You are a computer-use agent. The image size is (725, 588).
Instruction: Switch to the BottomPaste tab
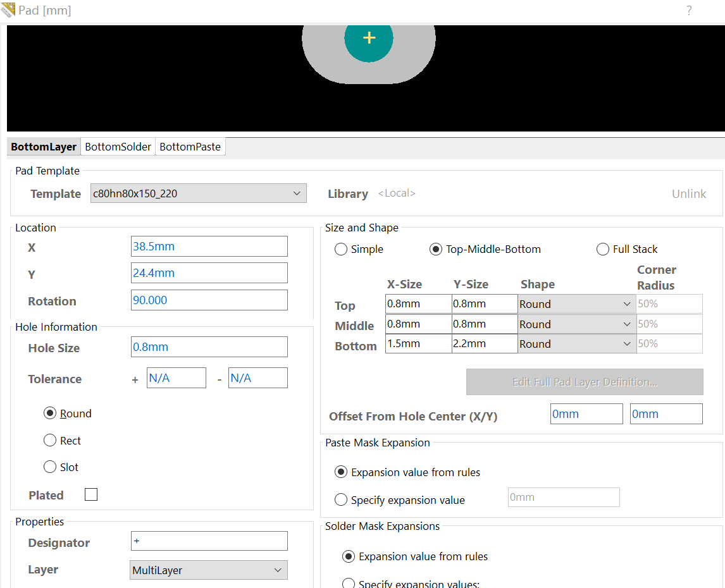pos(190,147)
